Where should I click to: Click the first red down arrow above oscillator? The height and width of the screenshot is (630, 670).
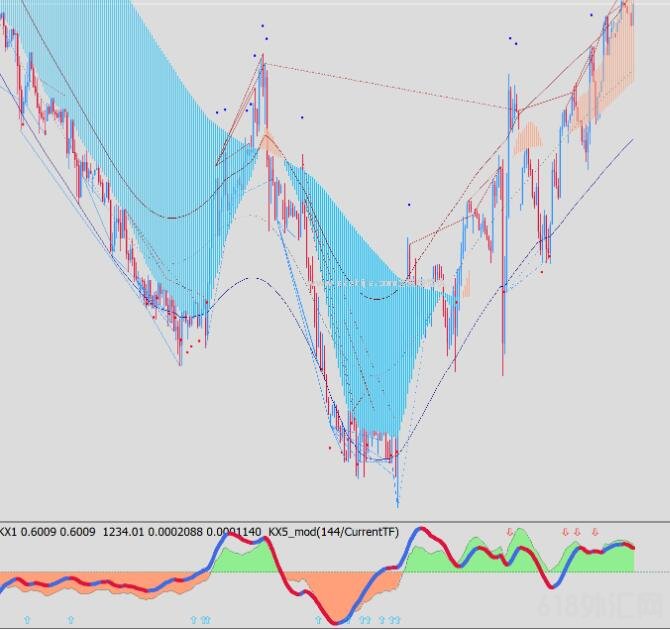click(x=509, y=532)
